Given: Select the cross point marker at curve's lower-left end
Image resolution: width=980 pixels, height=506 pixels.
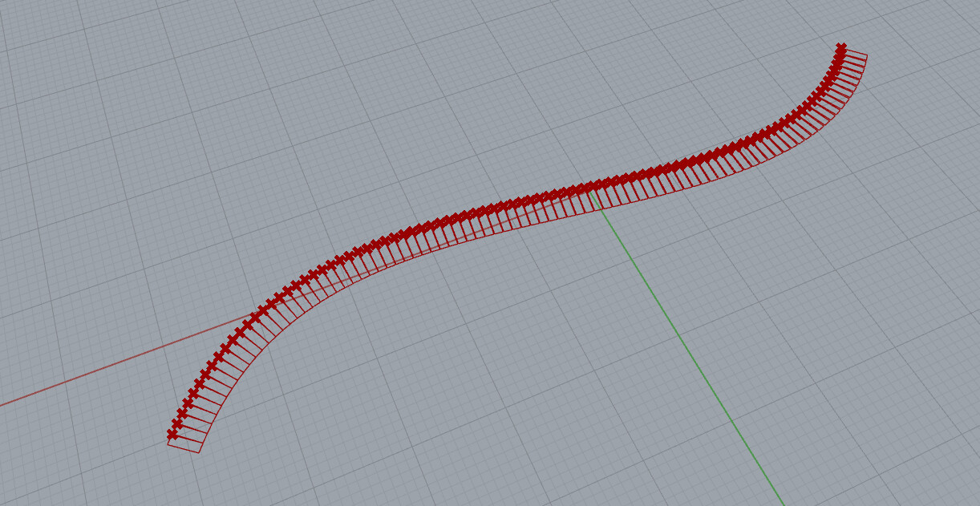Looking at the screenshot, I should click(x=172, y=434).
